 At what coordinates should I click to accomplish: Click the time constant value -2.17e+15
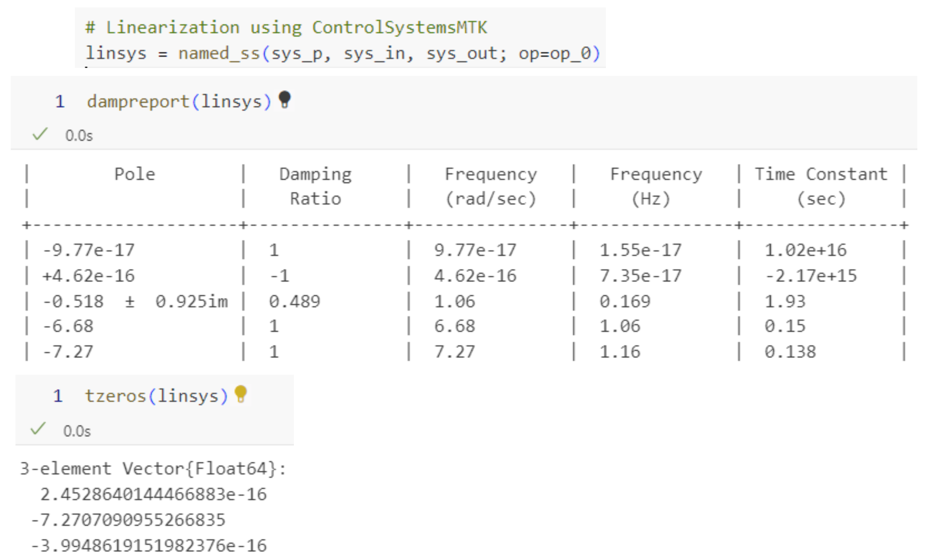click(811, 276)
